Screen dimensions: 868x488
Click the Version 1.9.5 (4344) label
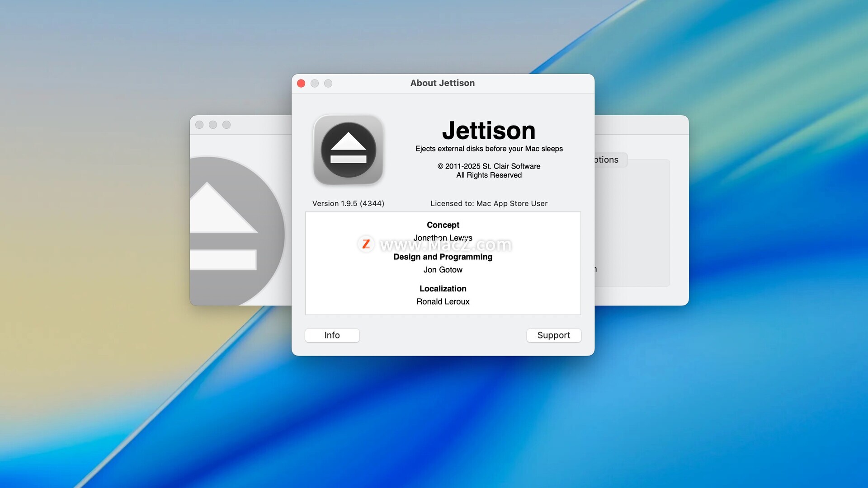point(348,203)
